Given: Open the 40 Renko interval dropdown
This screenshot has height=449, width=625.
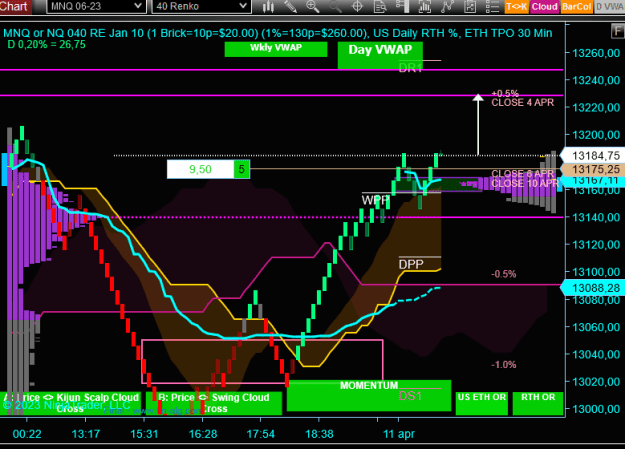Looking at the screenshot, I should pos(201,6).
